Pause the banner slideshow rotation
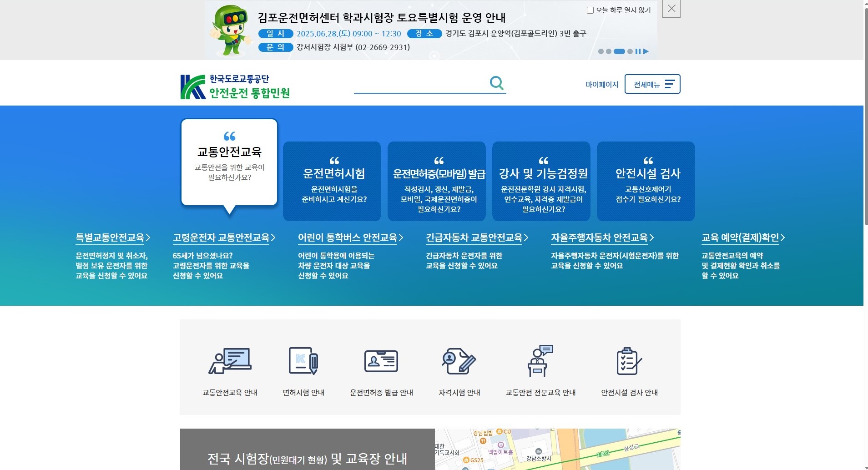Viewport: 868px width, 470px height. coord(638,51)
